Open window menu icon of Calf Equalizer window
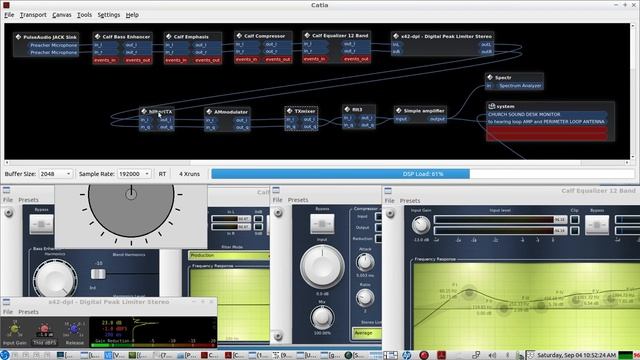The width and height of the screenshot is (640, 360). pyautogui.click(x=388, y=191)
